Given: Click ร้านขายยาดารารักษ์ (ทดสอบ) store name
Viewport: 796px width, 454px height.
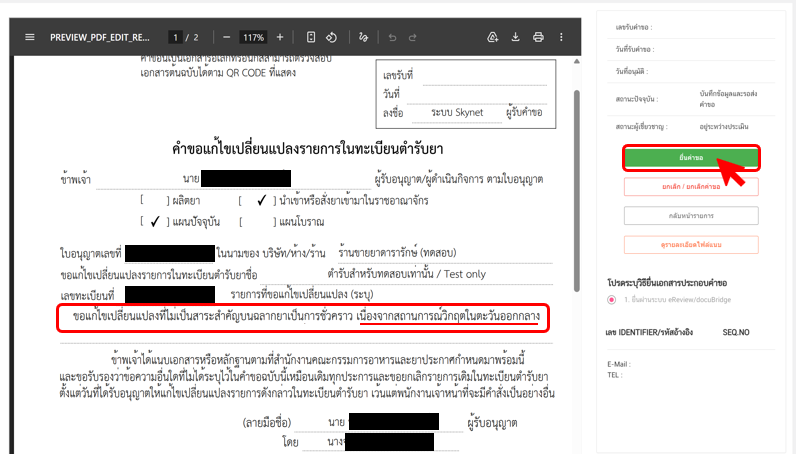Looking at the screenshot, I should (x=397, y=252).
